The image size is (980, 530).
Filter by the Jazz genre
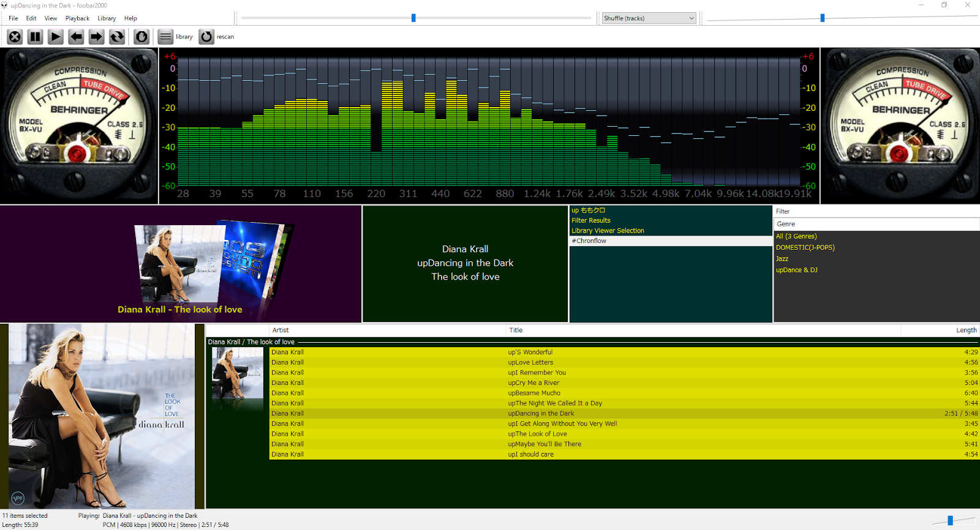click(876, 259)
